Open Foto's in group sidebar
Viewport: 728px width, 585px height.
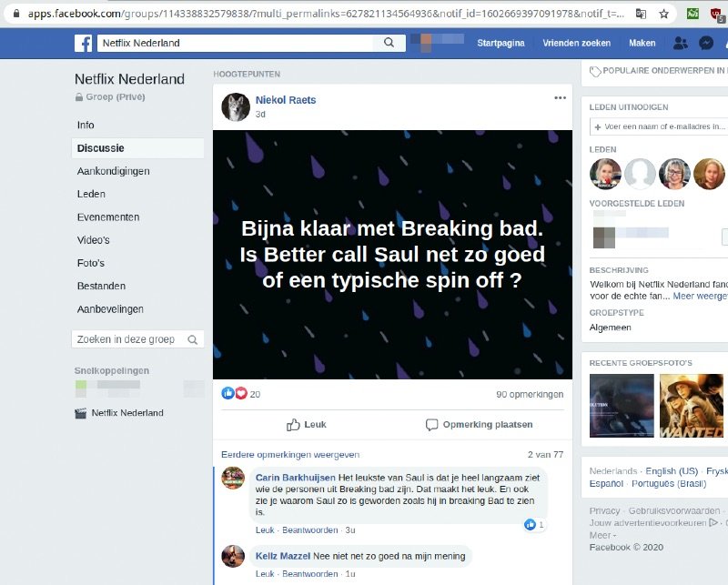[x=90, y=263]
